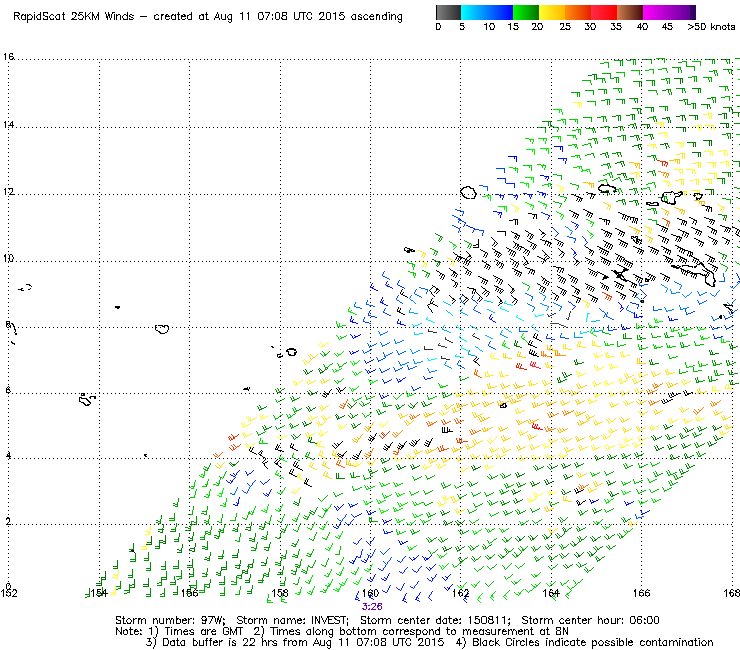The height and width of the screenshot is (650, 740).
Task: Click 'Aug 11 07:08 UTC 2015 ascending' in the title
Action: point(308,17)
